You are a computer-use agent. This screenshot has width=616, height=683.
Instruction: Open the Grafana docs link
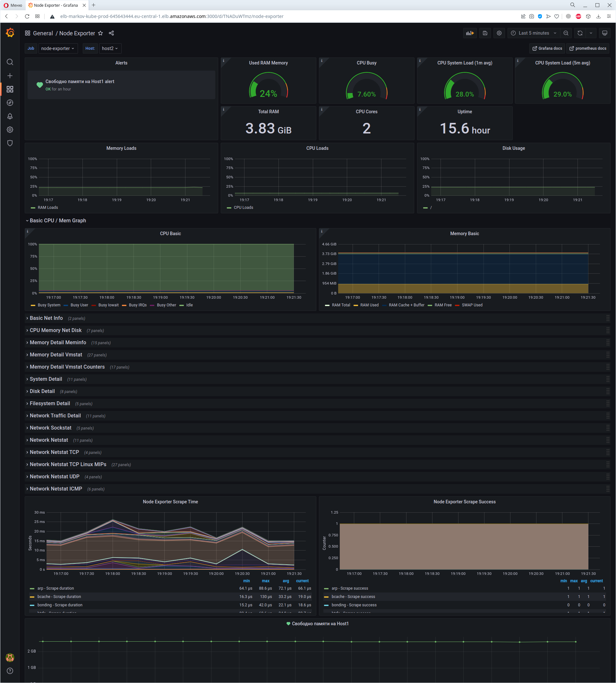pos(547,48)
